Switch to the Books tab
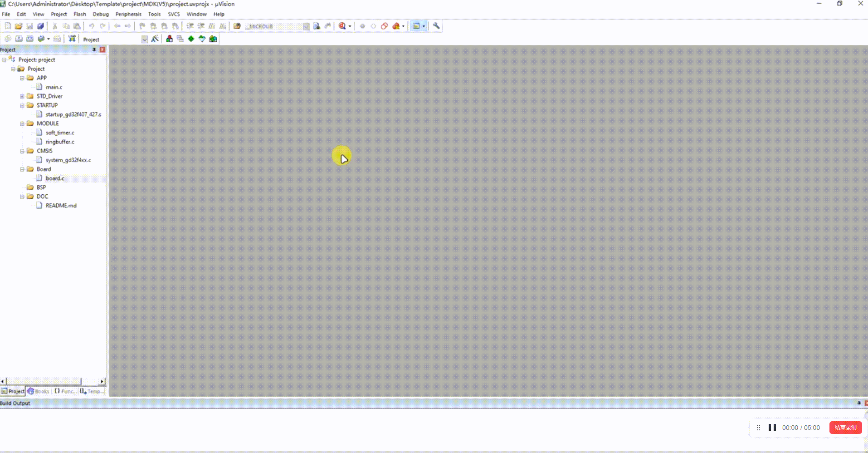Screen dimensions: 868x453 point(39,391)
